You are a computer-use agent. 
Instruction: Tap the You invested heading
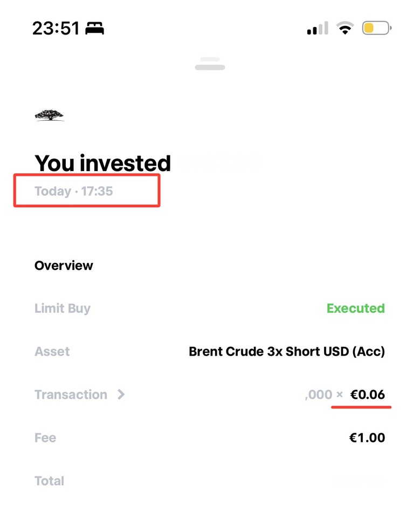[102, 163]
